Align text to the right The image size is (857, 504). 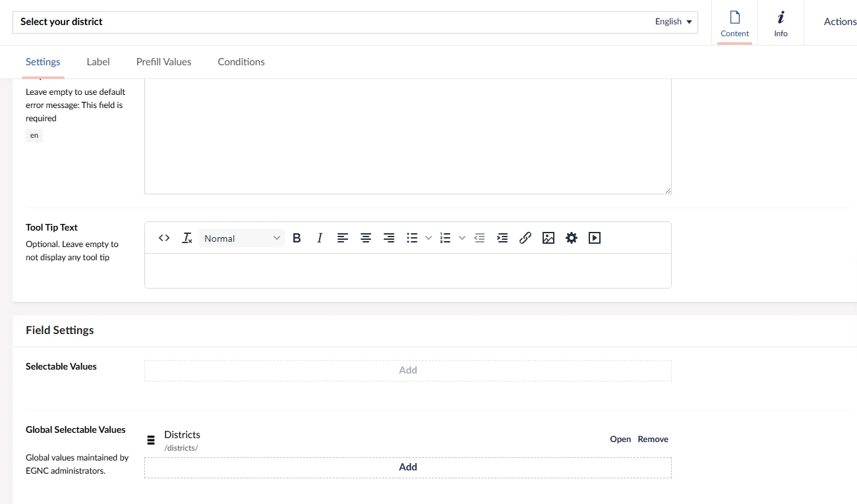(x=389, y=238)
